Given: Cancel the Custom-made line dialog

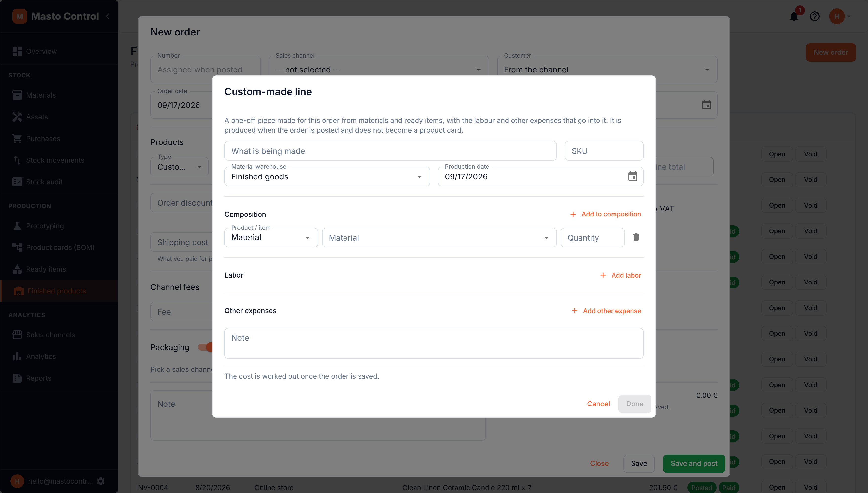Looking at the screenshot, I should (x=598, y=404).
